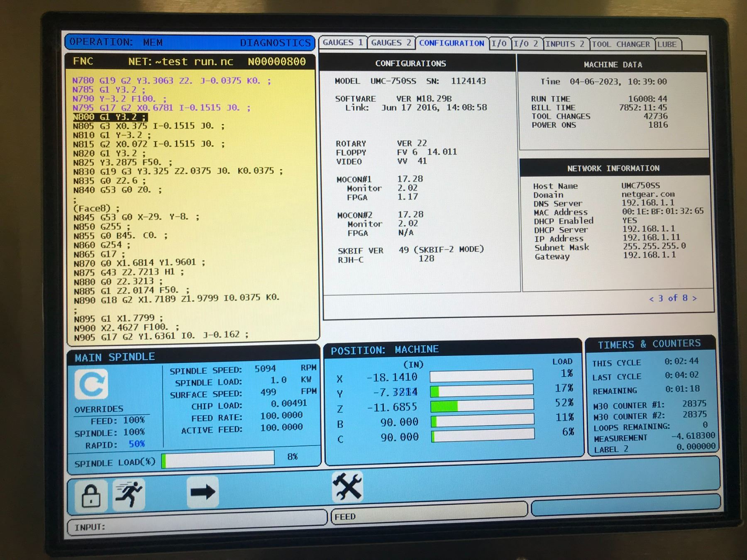Click the crossed wrench and hammer icon
The height and width of the screenshot is (560, 747).
pyautogui.click(x=348, y=487)
